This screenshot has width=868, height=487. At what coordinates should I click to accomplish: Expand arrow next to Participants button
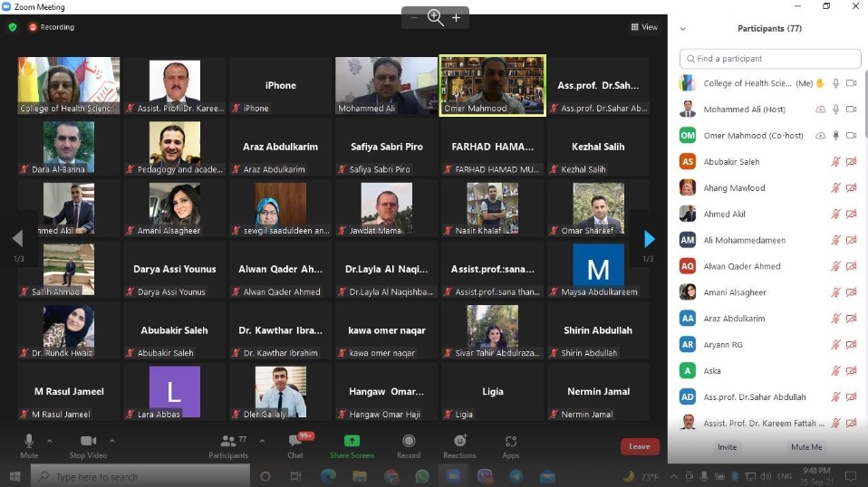coord(262,441)
